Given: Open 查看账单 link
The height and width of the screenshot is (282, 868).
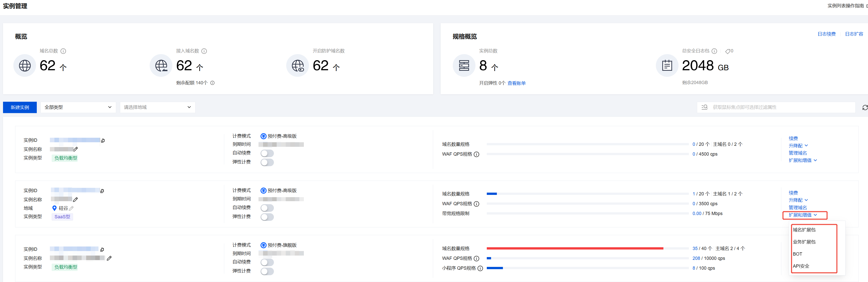Looking at the screenshot, I should pos(516,83).
